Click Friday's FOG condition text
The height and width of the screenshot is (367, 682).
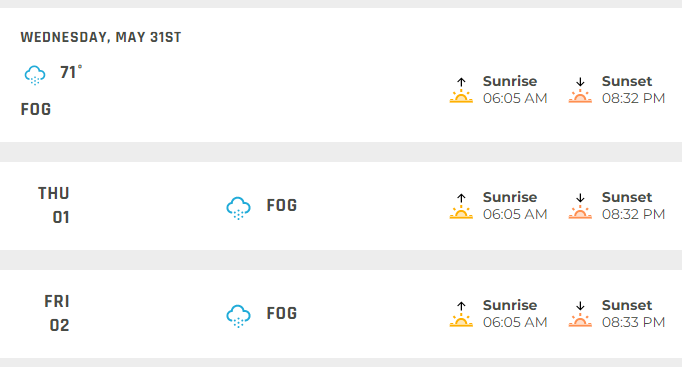coord(282,313)
